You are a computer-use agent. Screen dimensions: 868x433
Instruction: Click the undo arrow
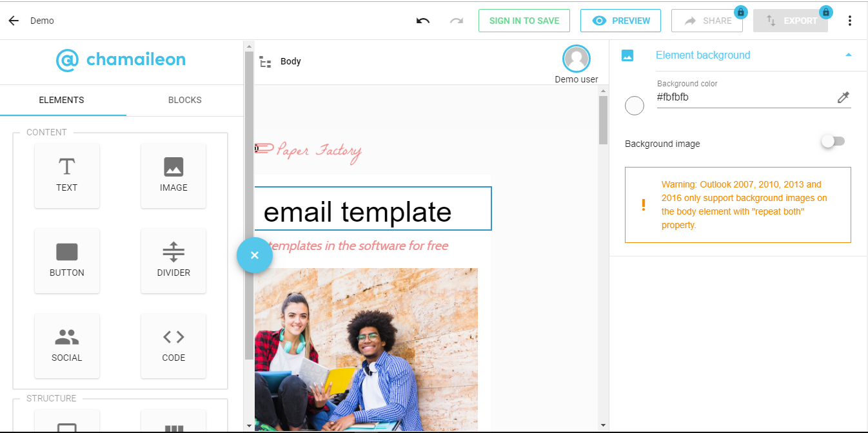(x=422, y=21)
